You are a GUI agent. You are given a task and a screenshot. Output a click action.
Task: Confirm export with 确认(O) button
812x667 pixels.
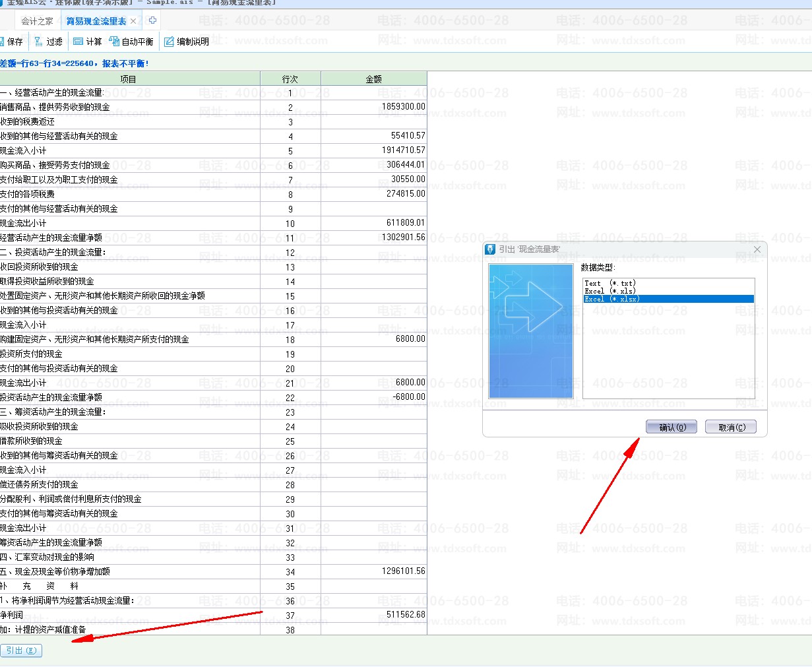coord(672,428)
